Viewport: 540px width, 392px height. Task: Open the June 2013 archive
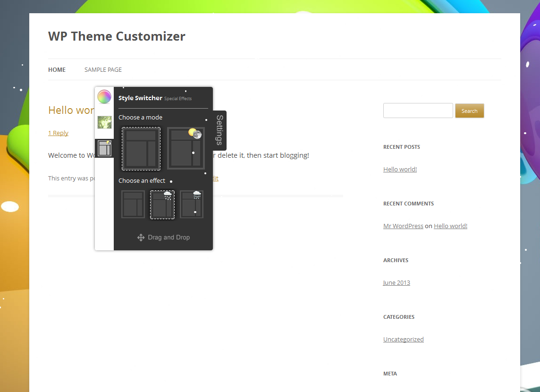pyautogui.click(x=397, y=282)
